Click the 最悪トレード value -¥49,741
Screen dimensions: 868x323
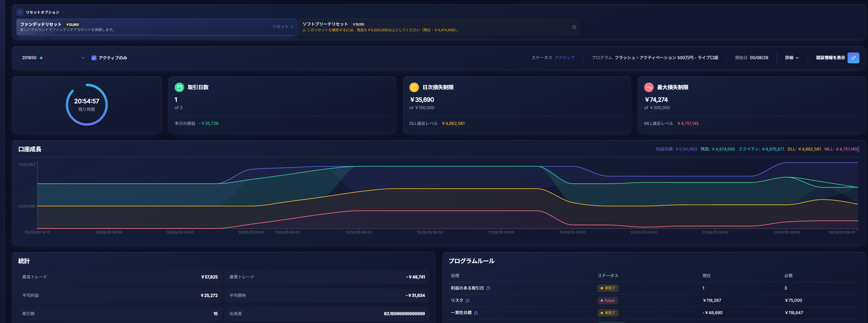tap(415, 277)
